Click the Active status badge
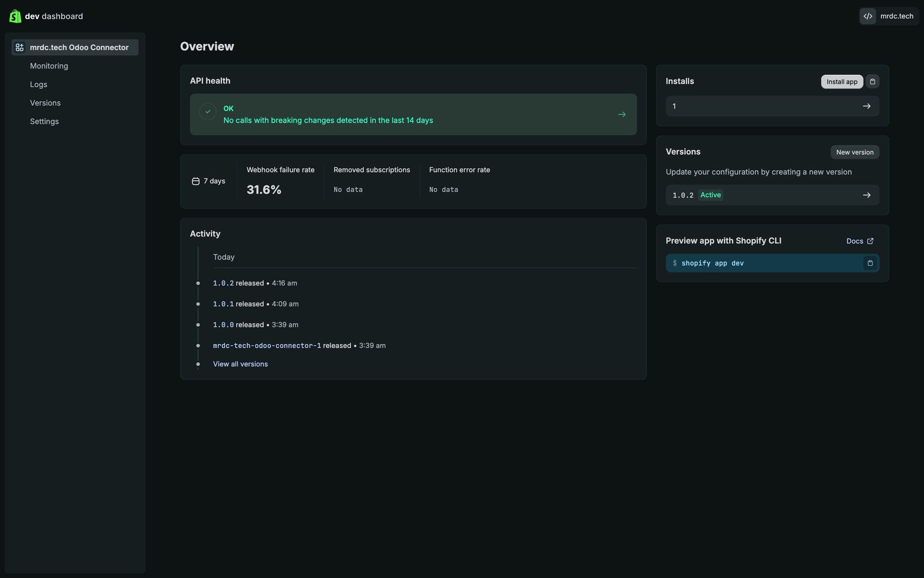The height and width of the screenshot is (578, 924). tap(711, 195)
